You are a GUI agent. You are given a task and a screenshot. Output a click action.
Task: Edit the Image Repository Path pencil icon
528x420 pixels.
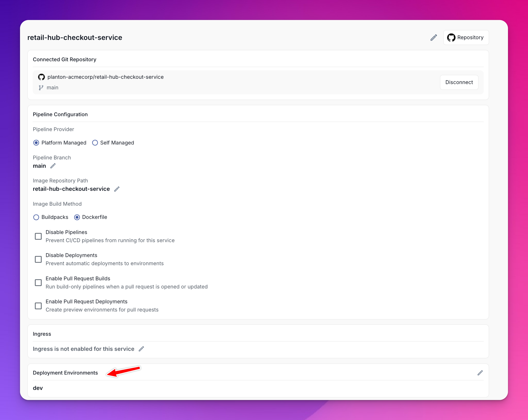coord(117,189)
